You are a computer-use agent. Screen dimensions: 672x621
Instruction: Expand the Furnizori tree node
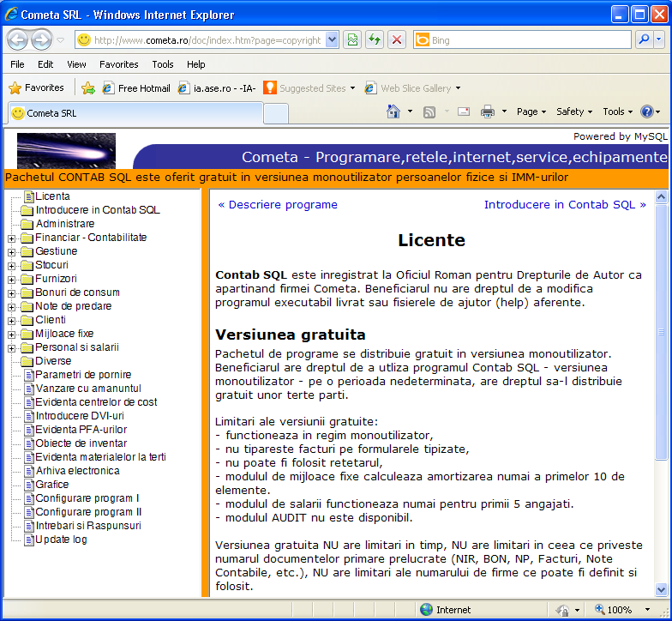tap(12, 280)
